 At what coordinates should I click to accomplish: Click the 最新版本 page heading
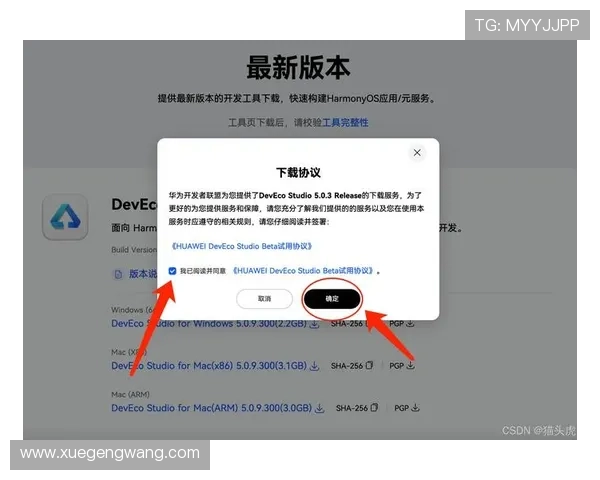[x=298, y=68]
